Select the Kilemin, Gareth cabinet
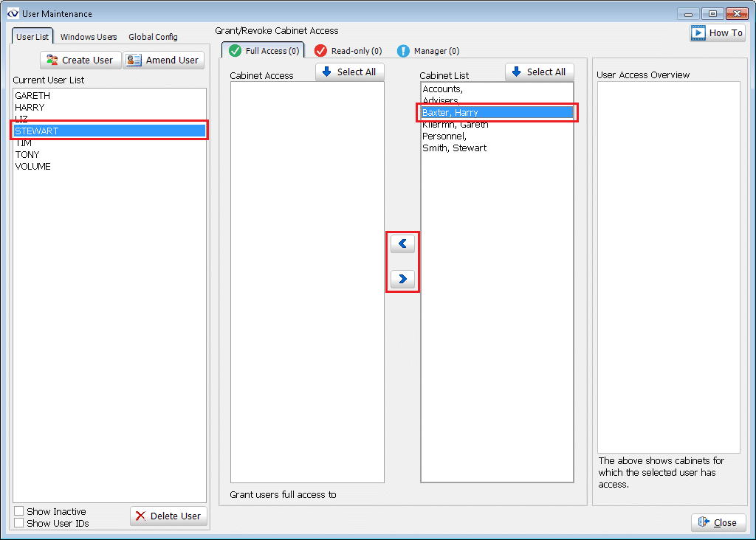Screen dimensions: 756x540 [497, 124]
